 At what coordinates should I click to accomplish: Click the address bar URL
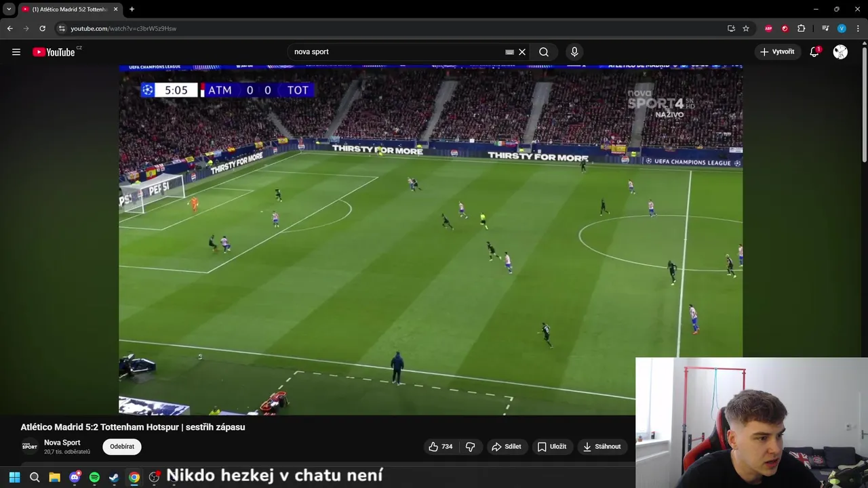point(123,28)
